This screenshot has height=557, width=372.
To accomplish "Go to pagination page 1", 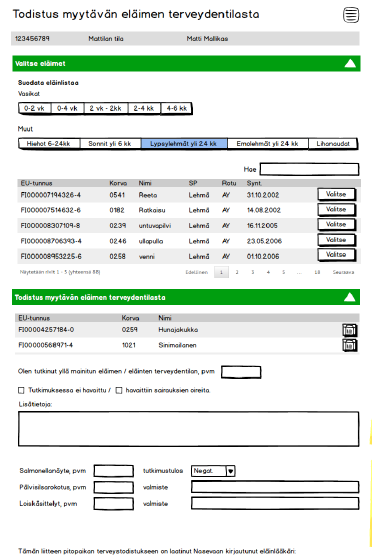I will (221, 272).
